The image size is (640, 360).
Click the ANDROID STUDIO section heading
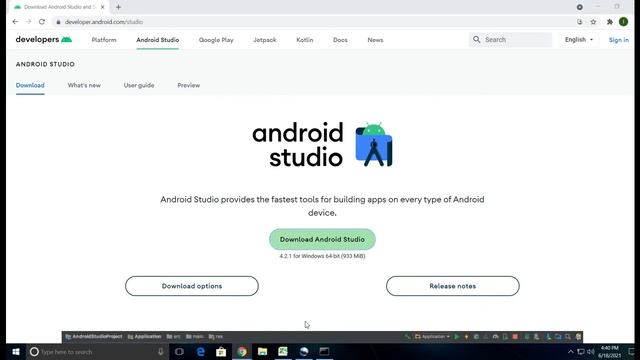coord(45,64)
